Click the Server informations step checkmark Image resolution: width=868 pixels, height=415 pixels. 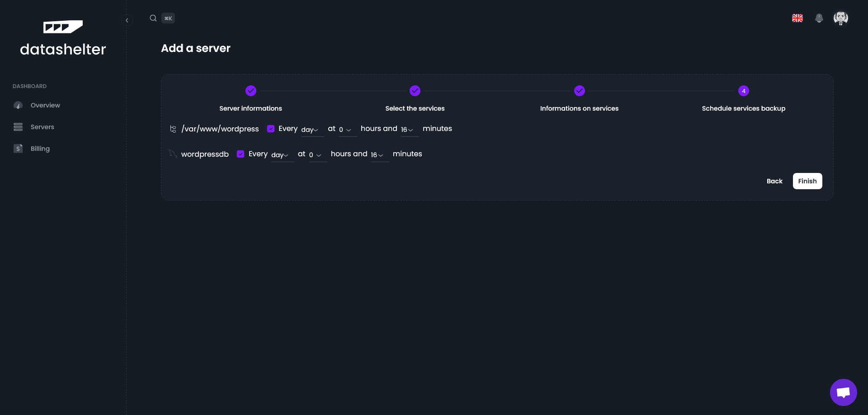click(x=250, y=91)
